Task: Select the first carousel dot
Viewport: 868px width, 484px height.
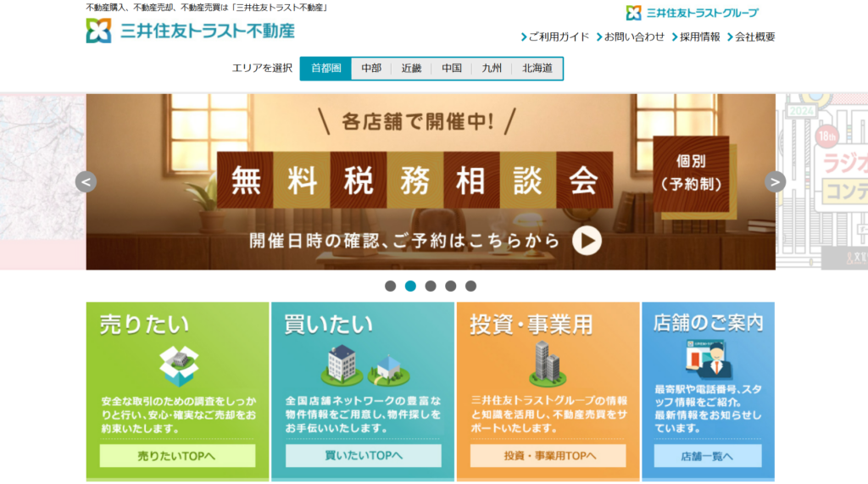Action: [x=390, y=286]
